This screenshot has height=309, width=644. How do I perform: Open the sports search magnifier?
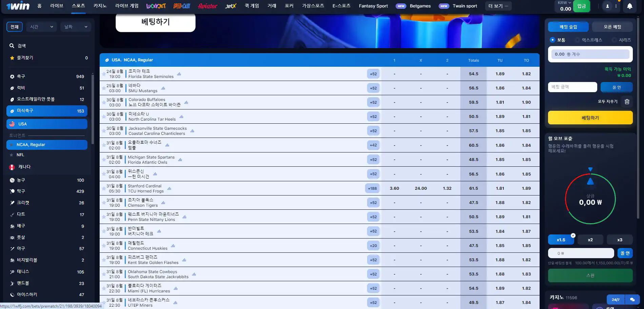tap(12, 46)
